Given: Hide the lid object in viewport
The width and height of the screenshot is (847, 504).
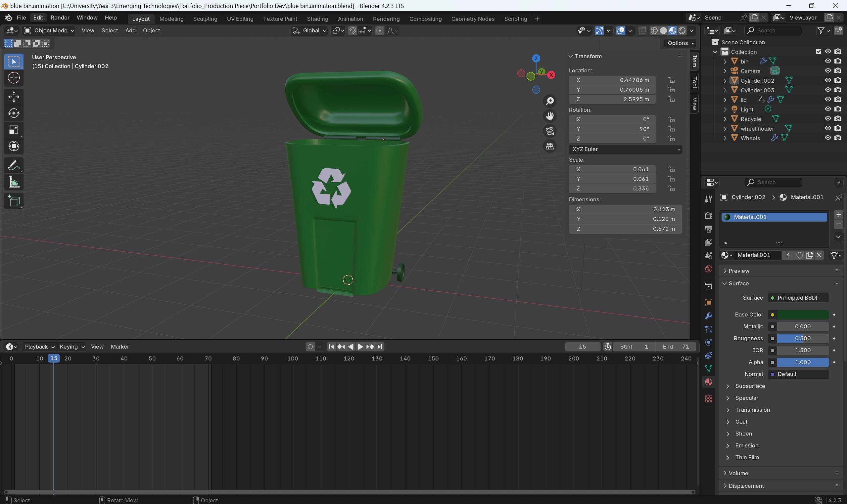Looking at the screenshot, I should [x=828, y=100].
